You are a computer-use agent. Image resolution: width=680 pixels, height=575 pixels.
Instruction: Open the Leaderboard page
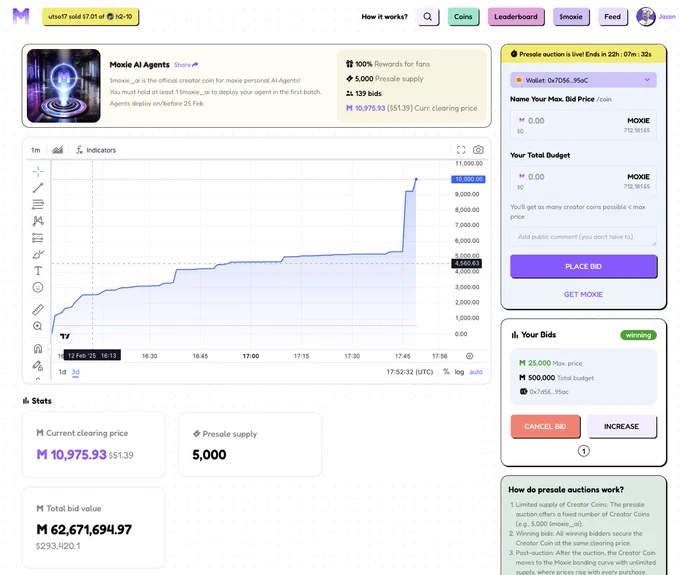coord(516,17)
